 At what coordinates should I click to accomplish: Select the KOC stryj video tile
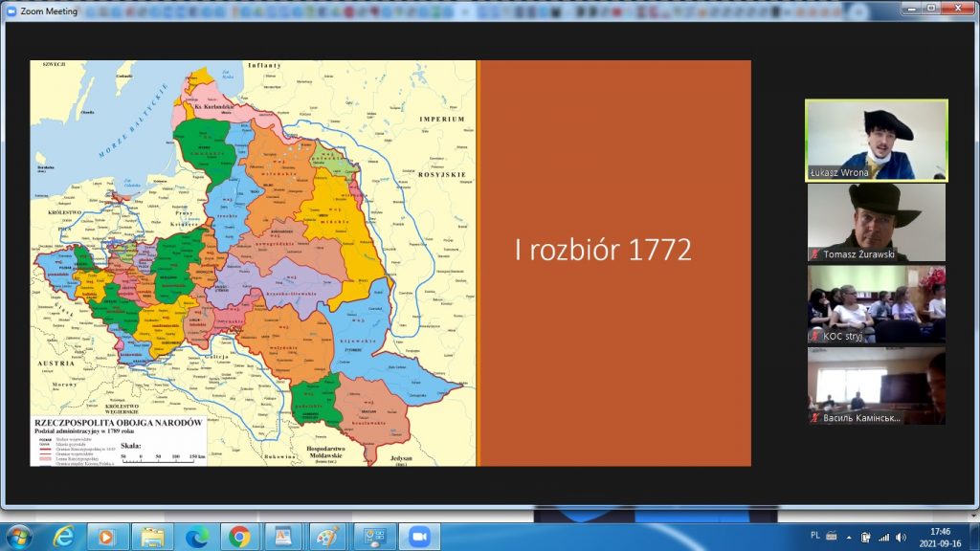pos(876,304)
